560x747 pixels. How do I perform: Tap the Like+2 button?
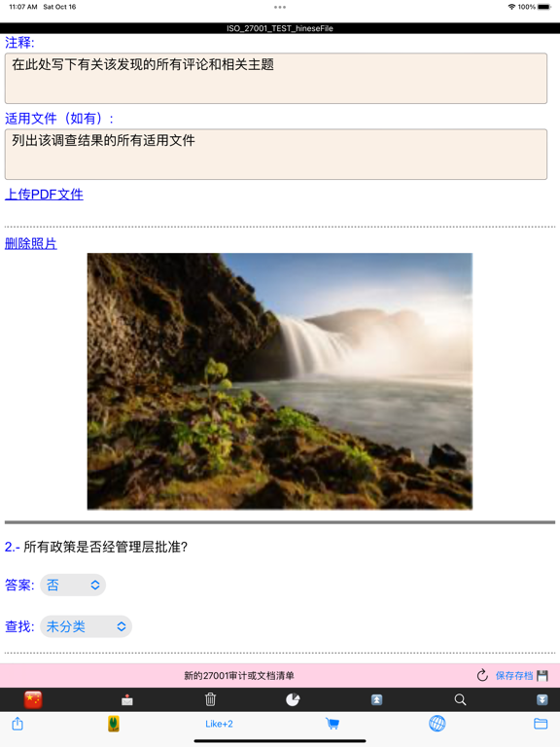[x=219, y=724]
